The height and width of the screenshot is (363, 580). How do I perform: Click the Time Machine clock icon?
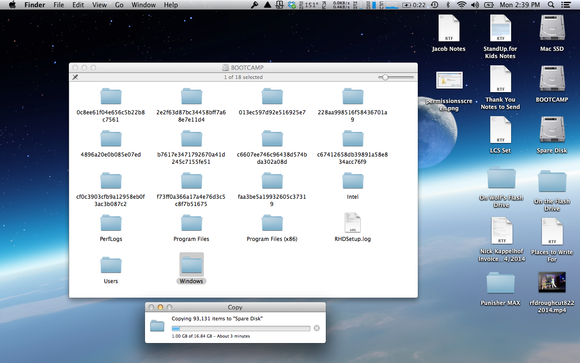tap(435, 5)
